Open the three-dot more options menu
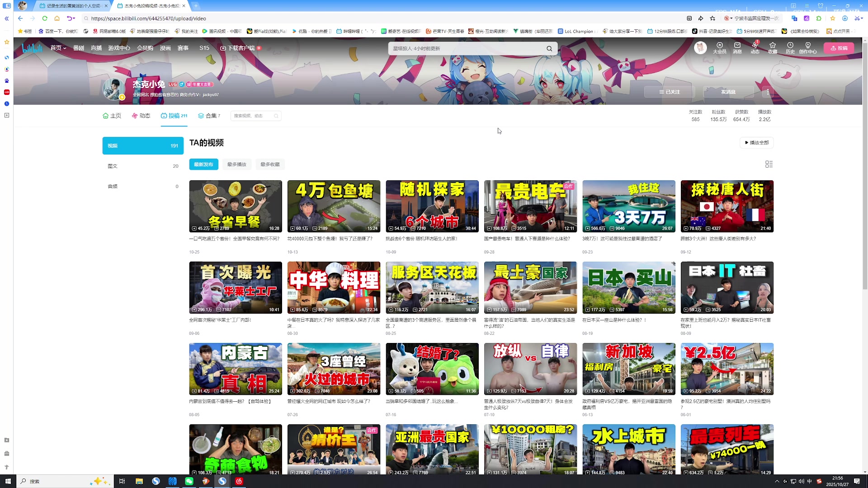 point(768,92)
